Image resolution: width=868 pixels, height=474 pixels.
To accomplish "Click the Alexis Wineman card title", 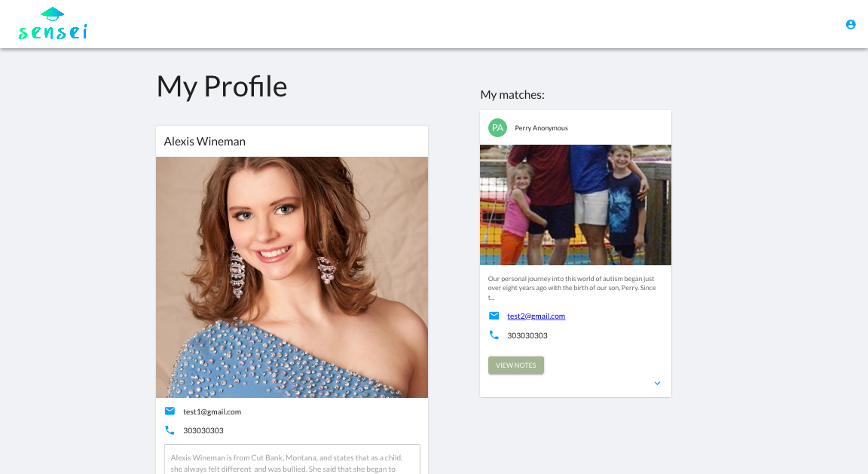I will click(204, 141).
